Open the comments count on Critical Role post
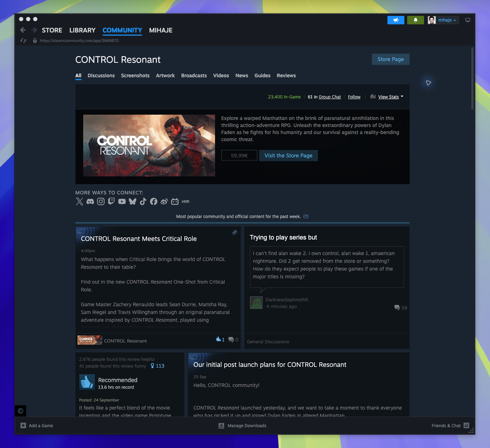Viewport: 490px width, 448px height. (233, 339)
